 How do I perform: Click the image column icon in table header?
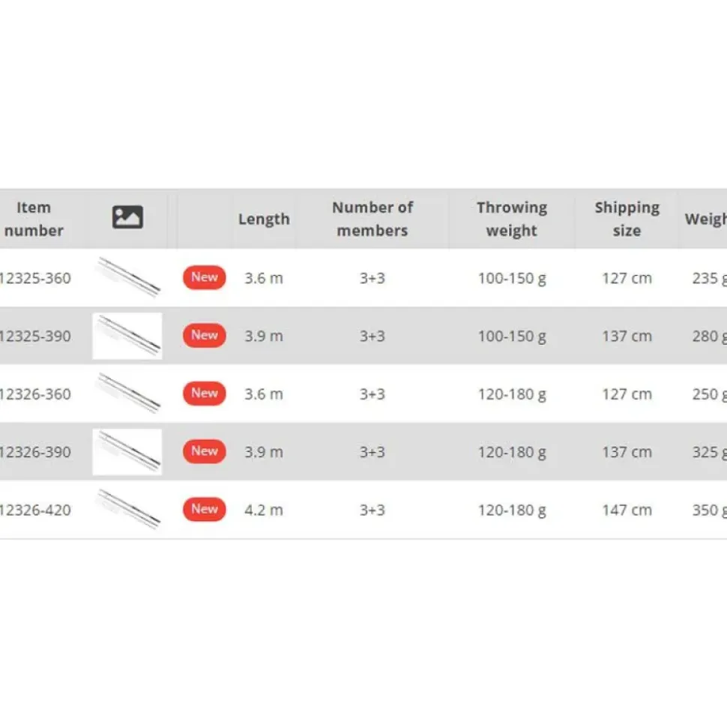[x=127, y=217]
